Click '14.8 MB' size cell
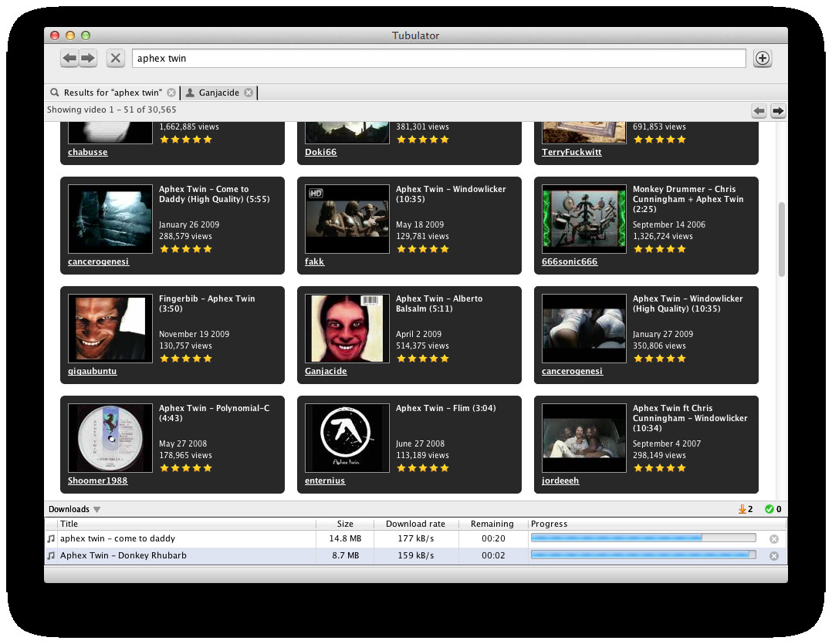 coord(345,538)
